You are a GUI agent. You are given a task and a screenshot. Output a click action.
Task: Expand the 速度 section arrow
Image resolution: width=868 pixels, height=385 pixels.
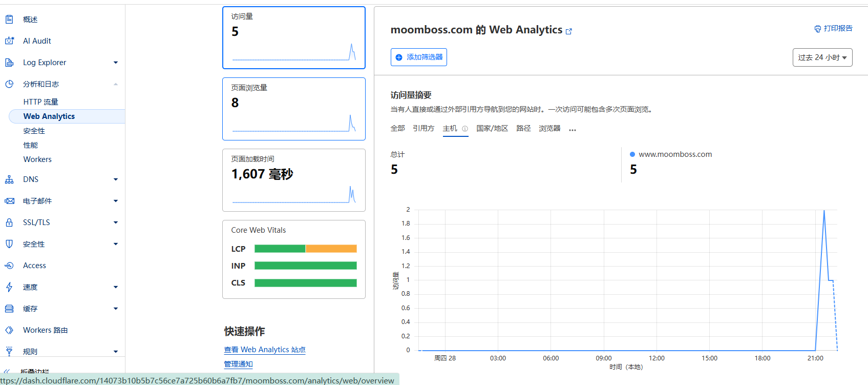116,287
